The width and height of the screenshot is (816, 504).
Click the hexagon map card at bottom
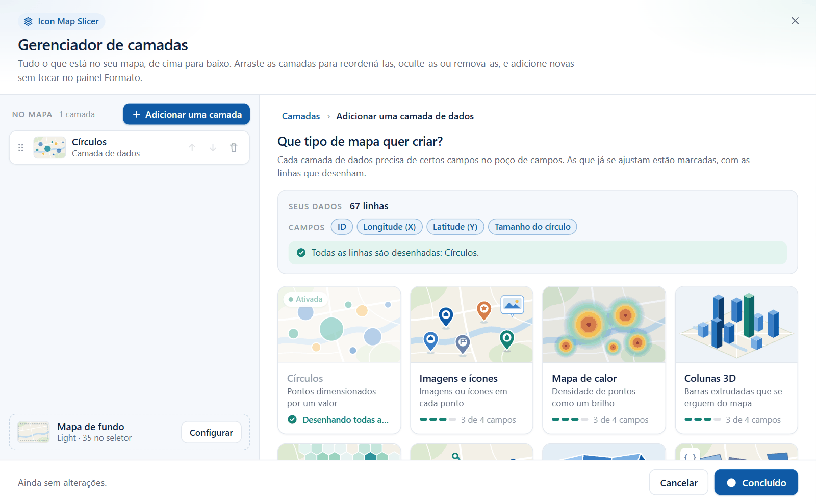339,452
